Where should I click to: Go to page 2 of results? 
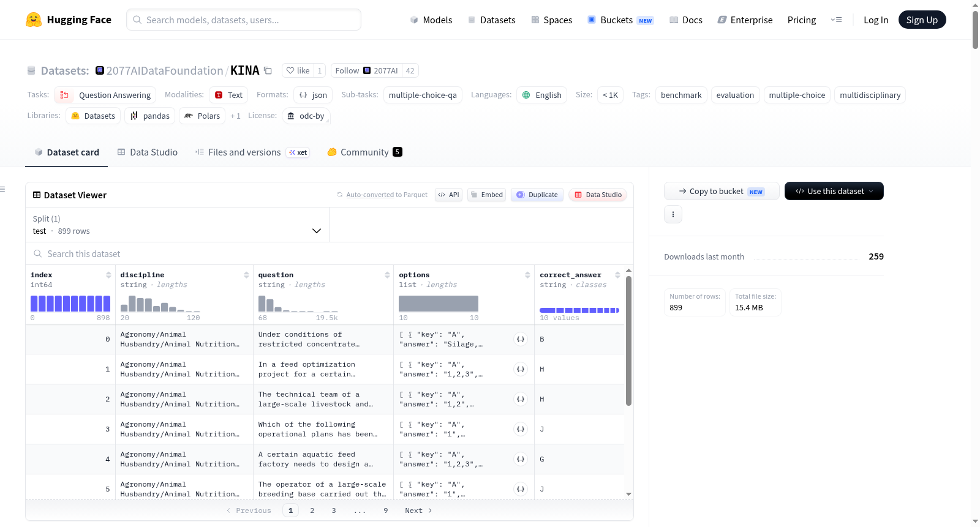[312, 510]
